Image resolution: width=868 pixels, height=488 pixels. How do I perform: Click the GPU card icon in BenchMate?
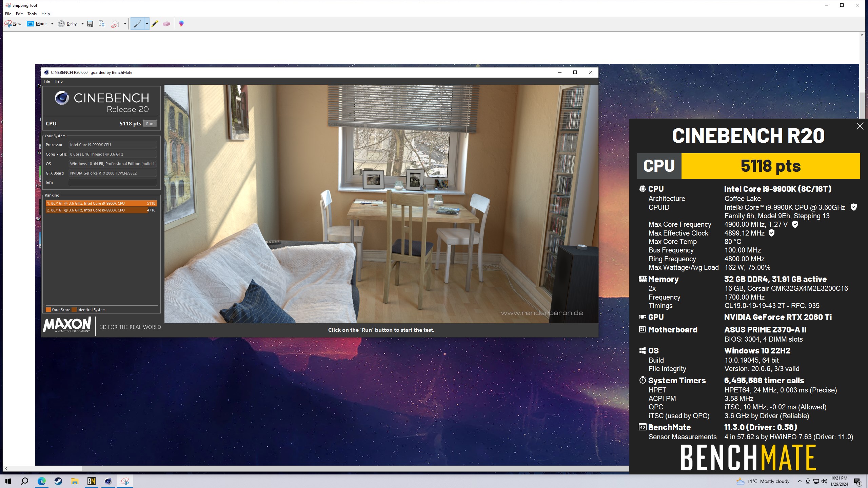tap(643, 317)
